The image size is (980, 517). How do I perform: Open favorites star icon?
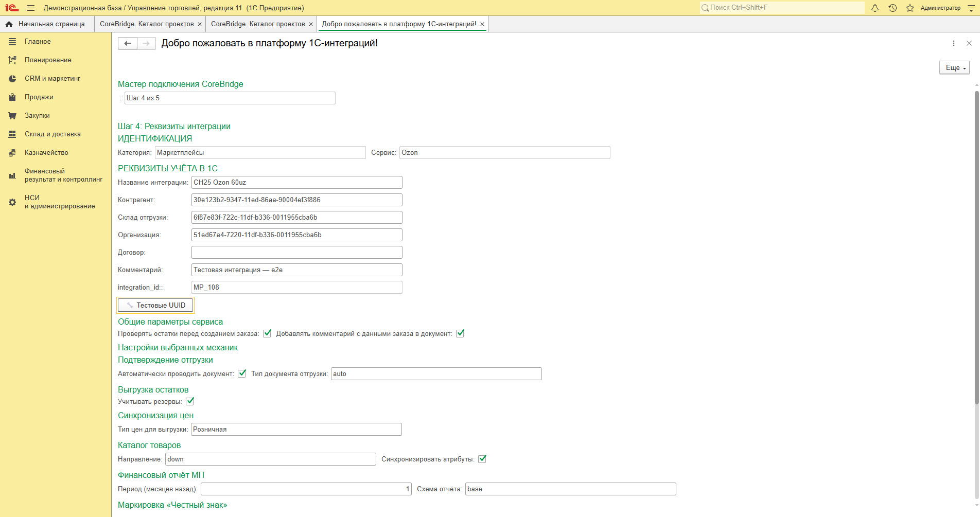click(x=910, y=8)
